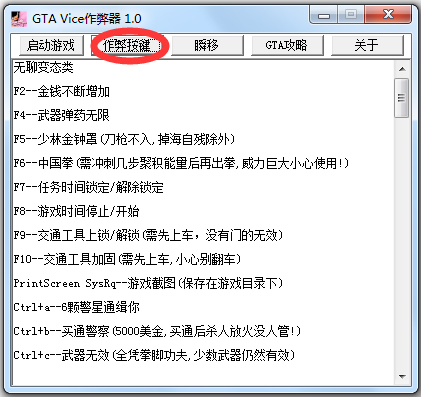Click the PrintScreen SysRq--游戏截图 line
The height and width of the screenshot is (397, 421).
[148, 283]
